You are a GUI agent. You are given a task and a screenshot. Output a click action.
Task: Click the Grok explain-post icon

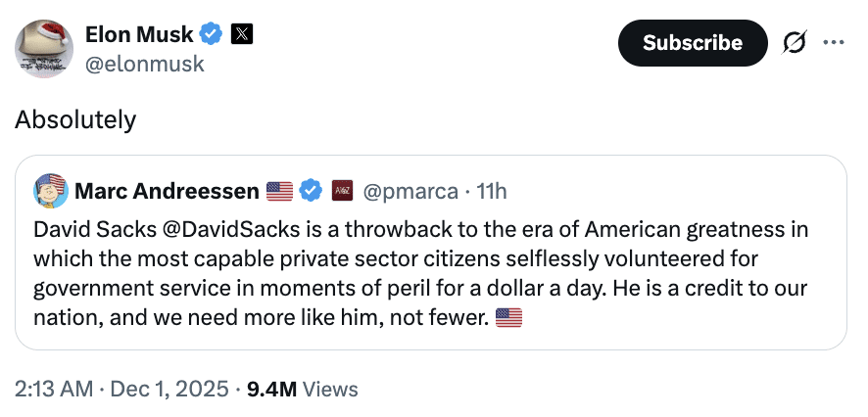coord(795,43)
